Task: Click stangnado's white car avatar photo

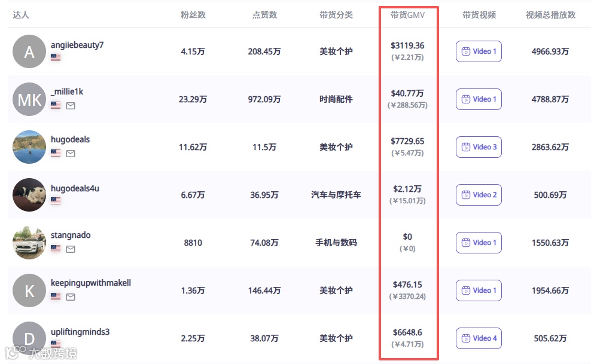Action: tap(29, 243)
